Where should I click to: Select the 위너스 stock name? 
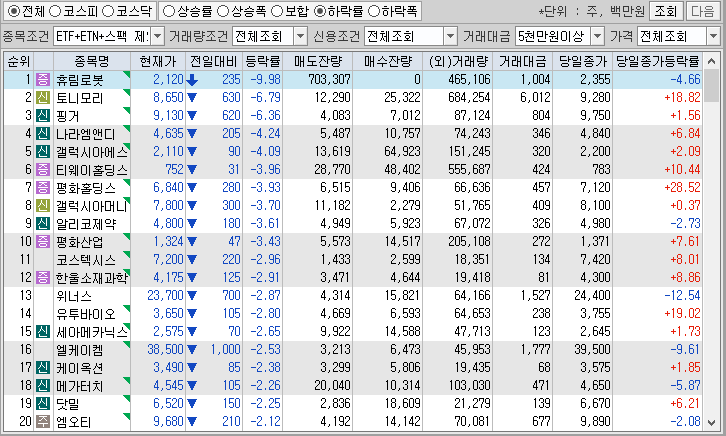74,296
